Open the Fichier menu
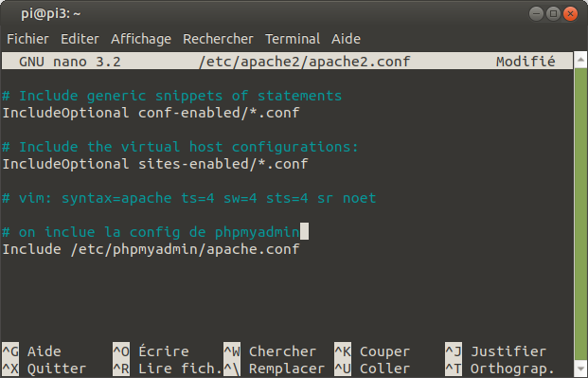Viewport: 588px width, 378px height. point(27,39)
